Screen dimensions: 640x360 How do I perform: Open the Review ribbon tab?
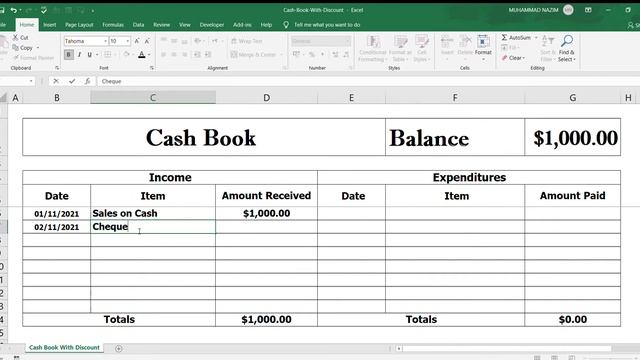pyautogui.click(x=162, y=25)
